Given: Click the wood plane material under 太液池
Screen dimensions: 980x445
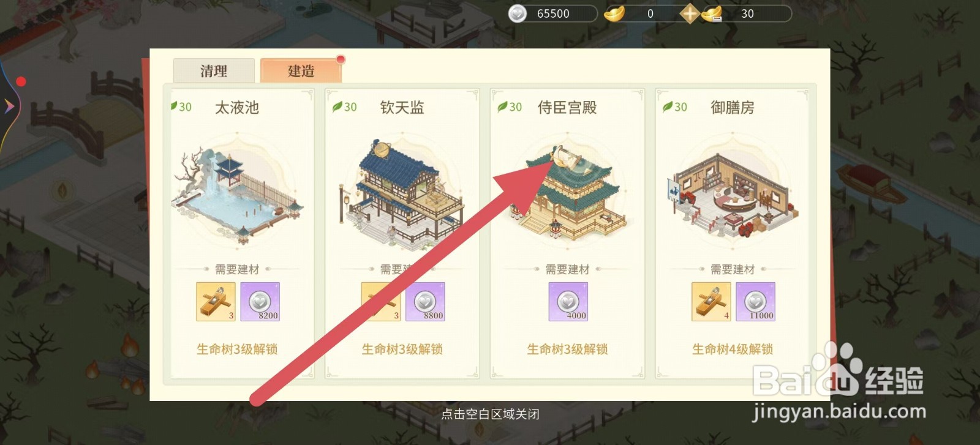Looking at the screenshot, I should click(x=216, y=302).
